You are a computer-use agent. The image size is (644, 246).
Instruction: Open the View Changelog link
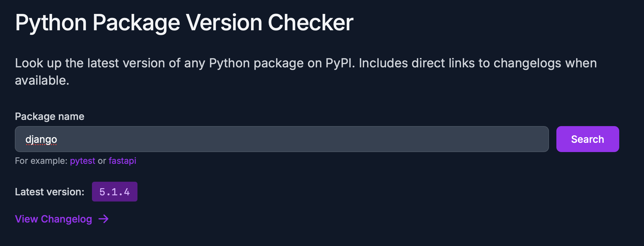(x=54, y=219)
